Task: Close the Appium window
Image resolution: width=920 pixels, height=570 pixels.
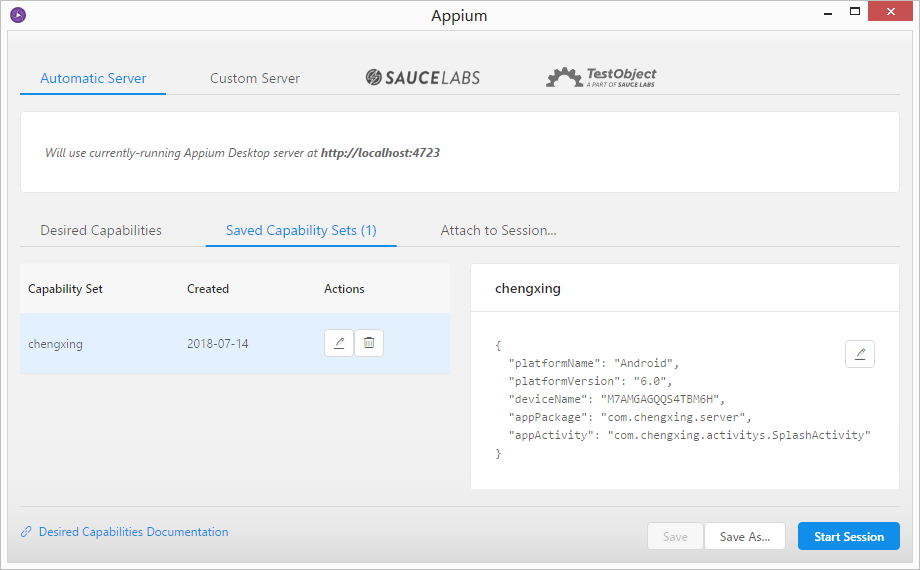Action: [x=890, y=11]
